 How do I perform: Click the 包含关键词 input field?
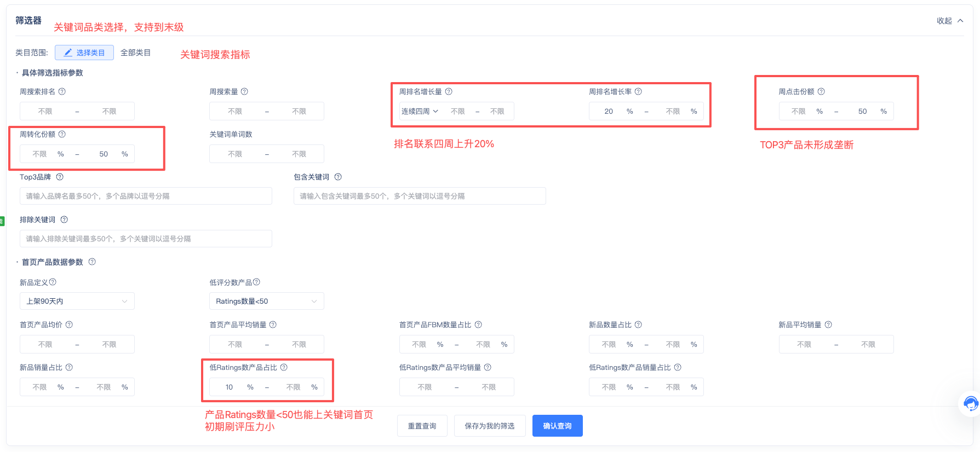point(420,196)
